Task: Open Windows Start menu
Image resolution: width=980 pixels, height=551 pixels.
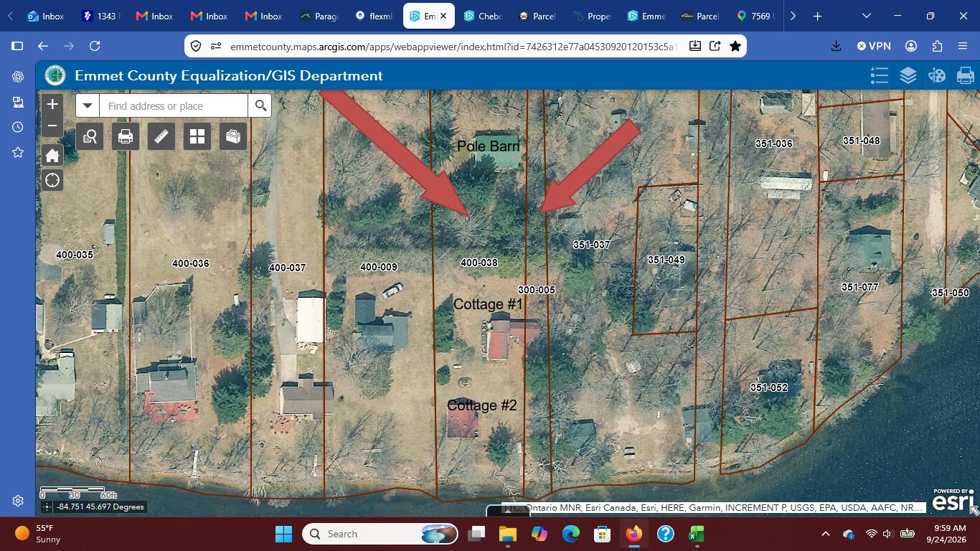Action: click(283, 534)
